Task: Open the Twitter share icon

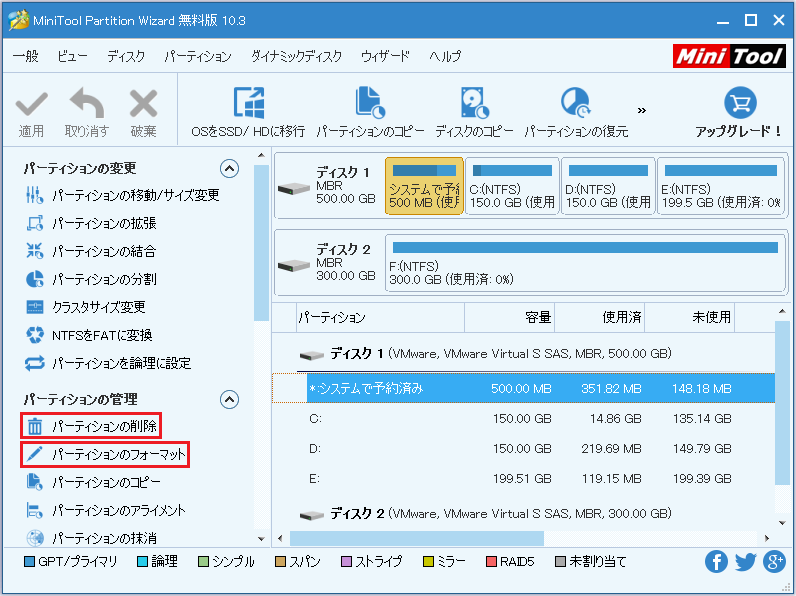Action: click(x=745, y=561)
